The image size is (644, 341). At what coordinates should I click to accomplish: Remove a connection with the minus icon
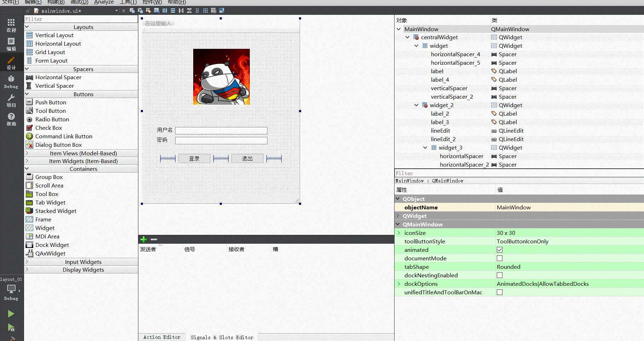[x=154, y=239]
